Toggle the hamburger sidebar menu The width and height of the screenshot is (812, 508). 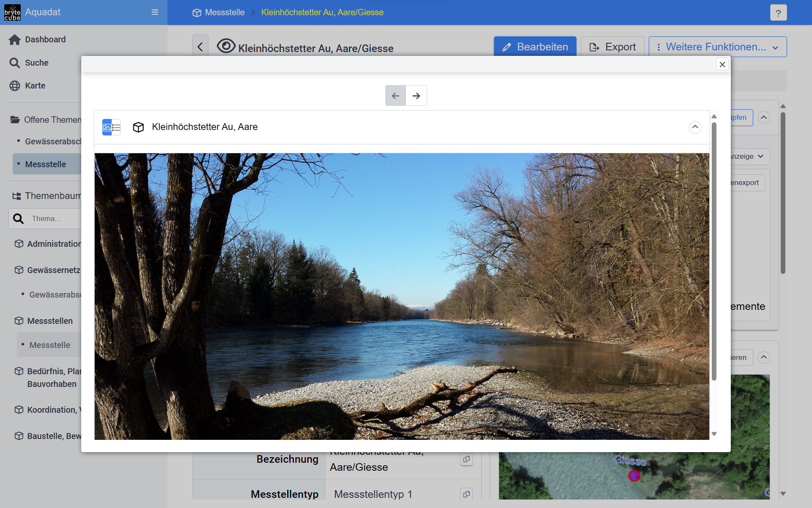coord(155,12)
